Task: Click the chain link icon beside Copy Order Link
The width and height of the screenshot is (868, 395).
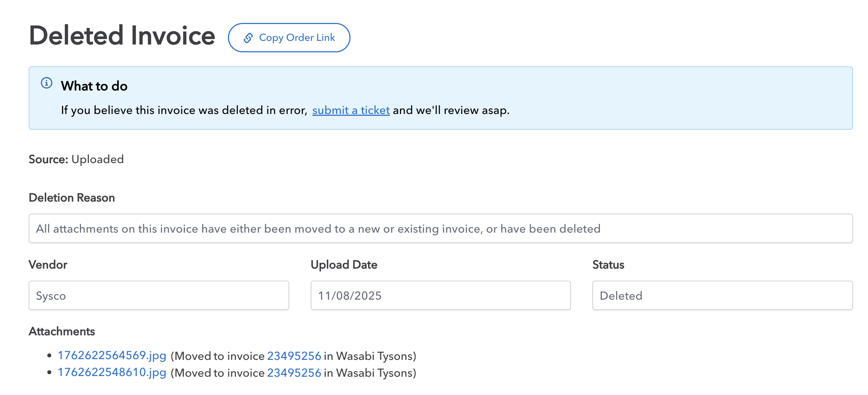Action: (248, 38)
